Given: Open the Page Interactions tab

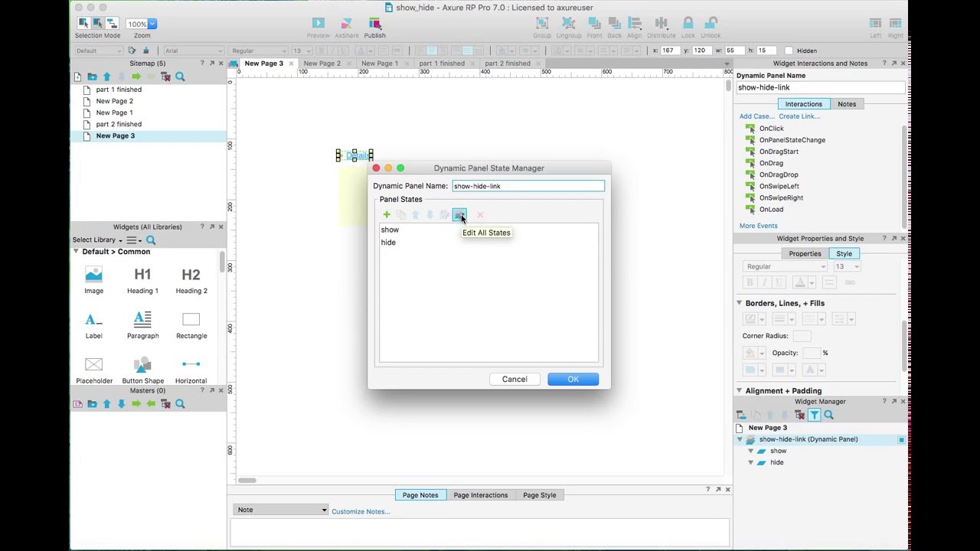Looking at the screenshot, I should coord(480,494).
